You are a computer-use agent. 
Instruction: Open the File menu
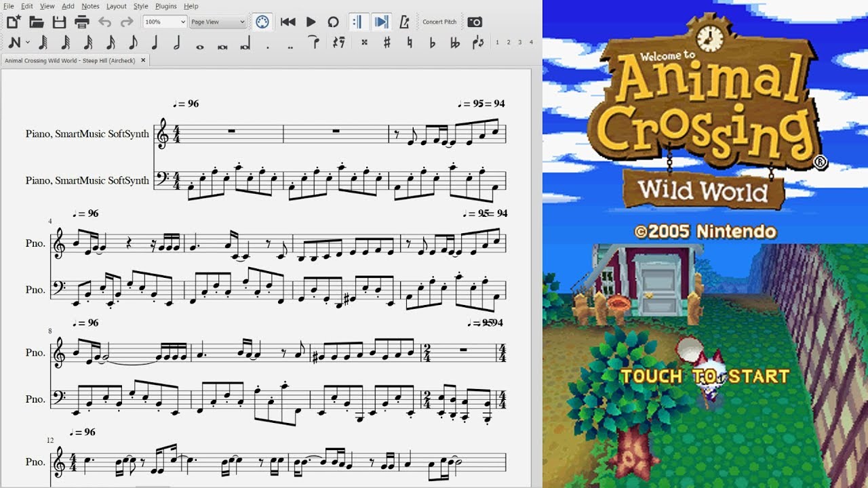[x=8, y=6]
